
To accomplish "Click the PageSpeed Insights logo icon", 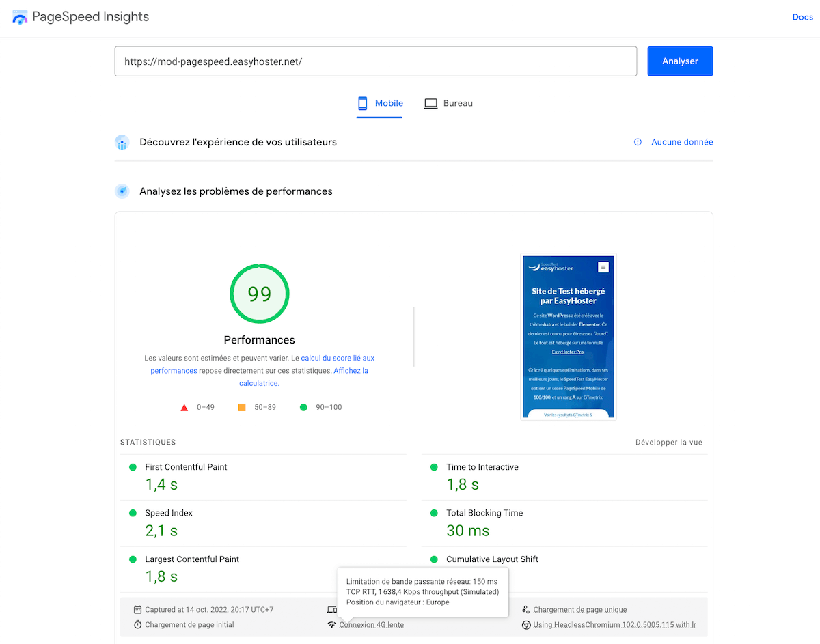I will [x=20, y=16].
